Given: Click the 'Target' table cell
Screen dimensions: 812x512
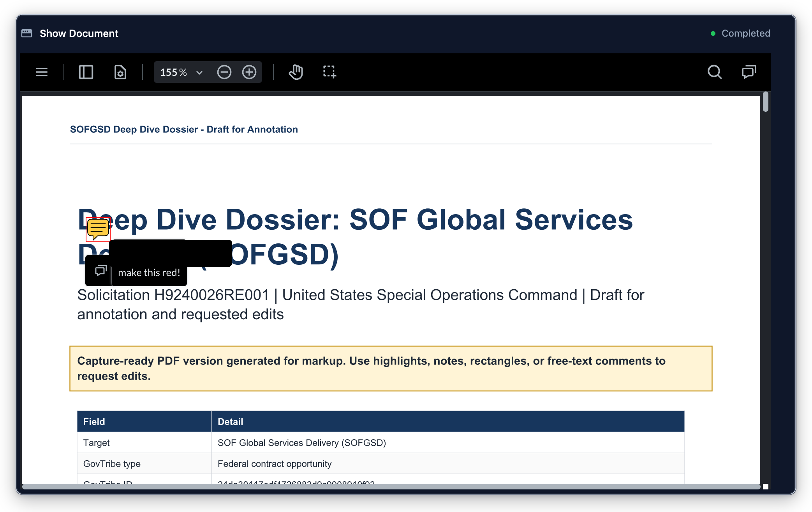Looking at the screenshot, I should [144, 443].
